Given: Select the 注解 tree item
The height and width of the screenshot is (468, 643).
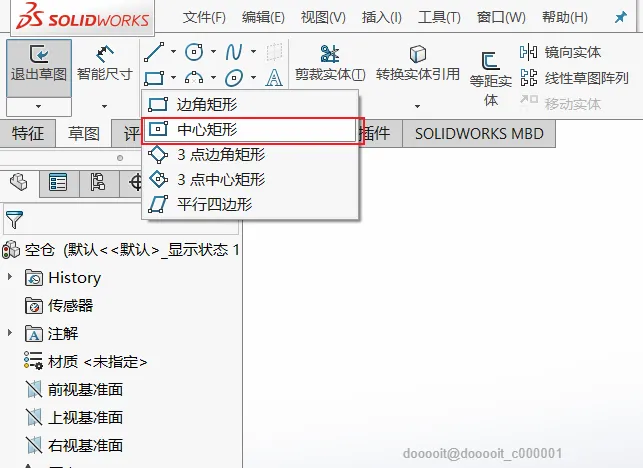Looking at the screenshot, I should click(x=52, y=333).
